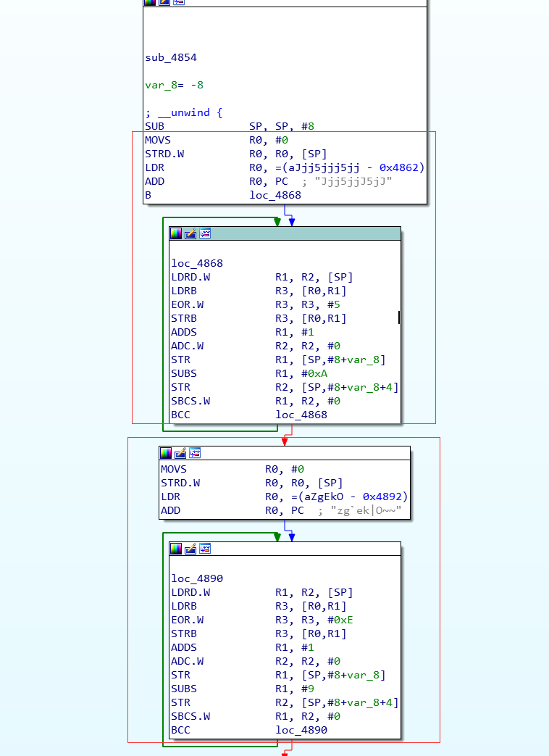Click the edit icon on the loc_4890 block
The image size is (549, 756).
tap(190, 549)
